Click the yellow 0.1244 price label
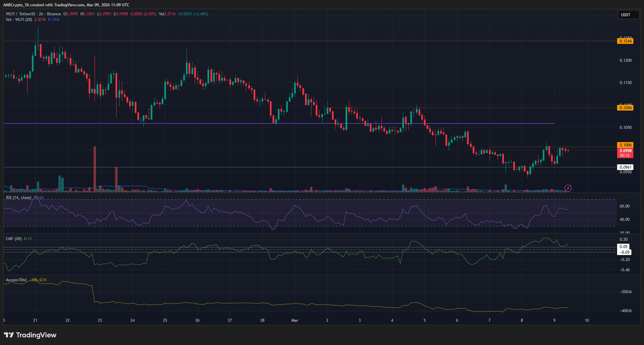 (625, 41)
